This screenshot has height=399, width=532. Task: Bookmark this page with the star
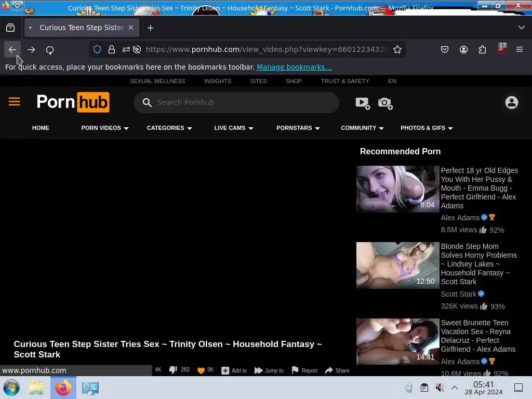(x=397, y=49)
